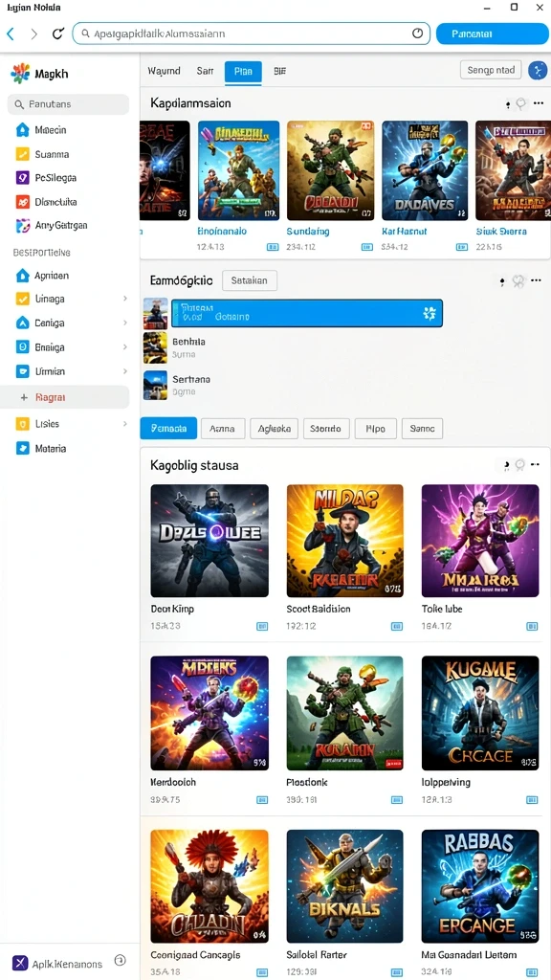Click the back navigation arrow
The width and height of the screenshot is (551, 980).
[x=11, y=33]
